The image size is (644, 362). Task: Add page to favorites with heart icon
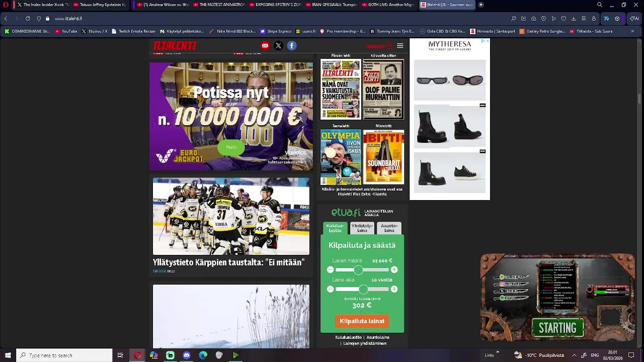(563, 19)
